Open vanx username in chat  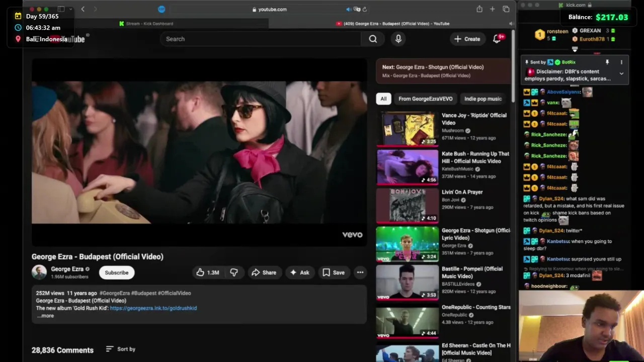[553, 103]
